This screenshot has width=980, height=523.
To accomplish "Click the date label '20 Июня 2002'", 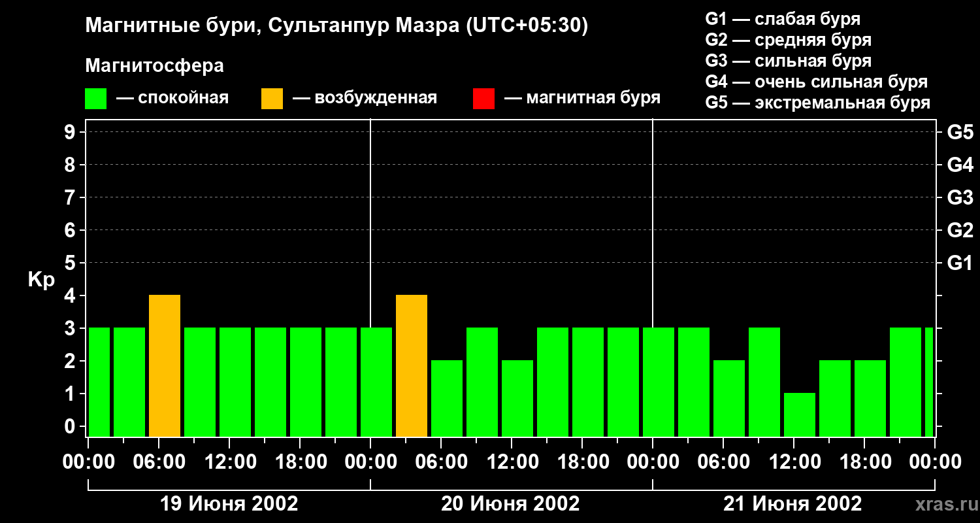I will click(510, 504).
